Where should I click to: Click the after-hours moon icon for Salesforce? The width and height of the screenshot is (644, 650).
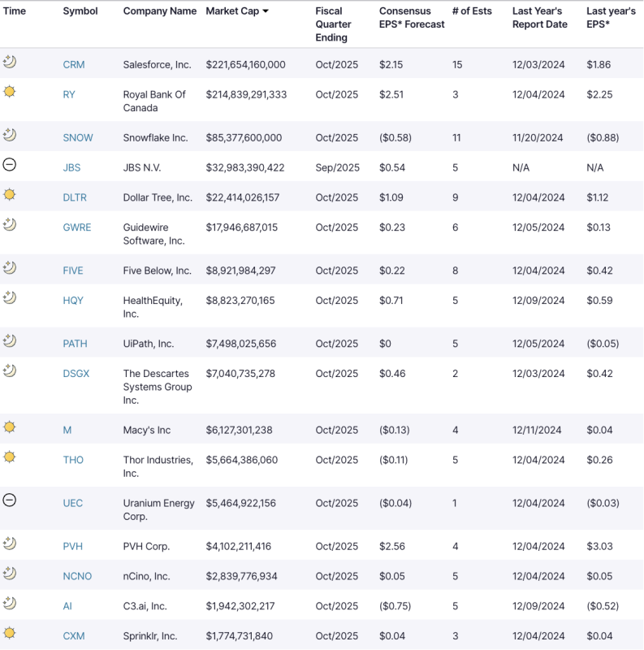pos(10,62)
